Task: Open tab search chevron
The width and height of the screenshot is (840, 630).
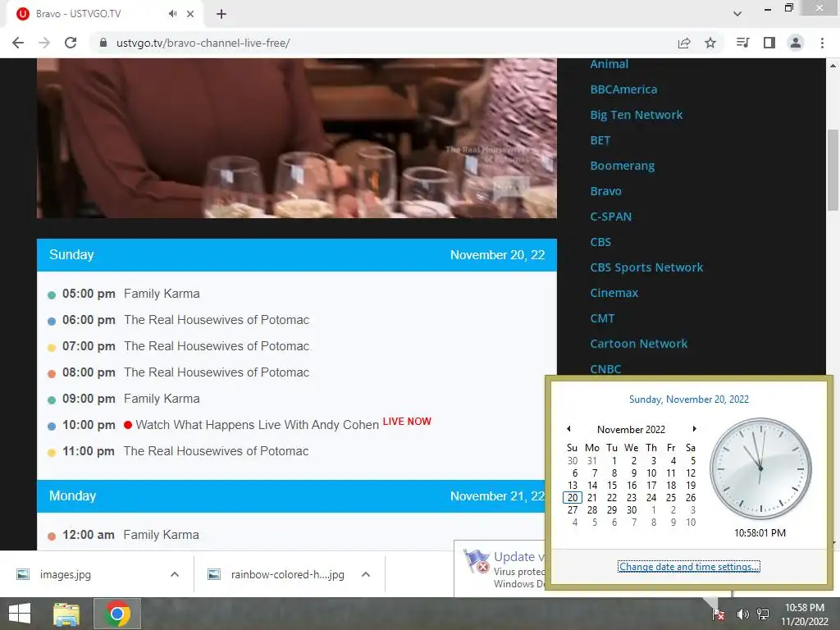Action: click(737, 14)
